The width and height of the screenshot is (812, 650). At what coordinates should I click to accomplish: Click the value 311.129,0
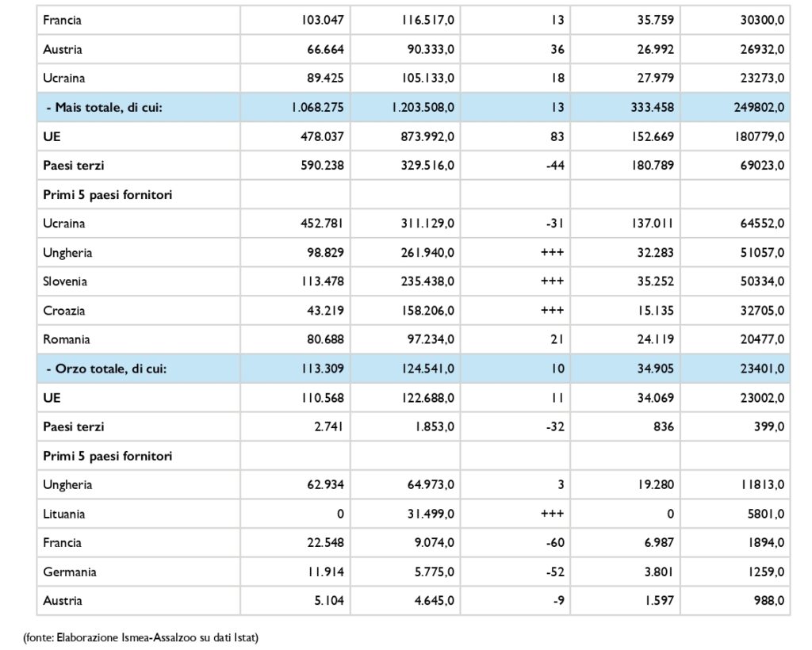[427, 224]
